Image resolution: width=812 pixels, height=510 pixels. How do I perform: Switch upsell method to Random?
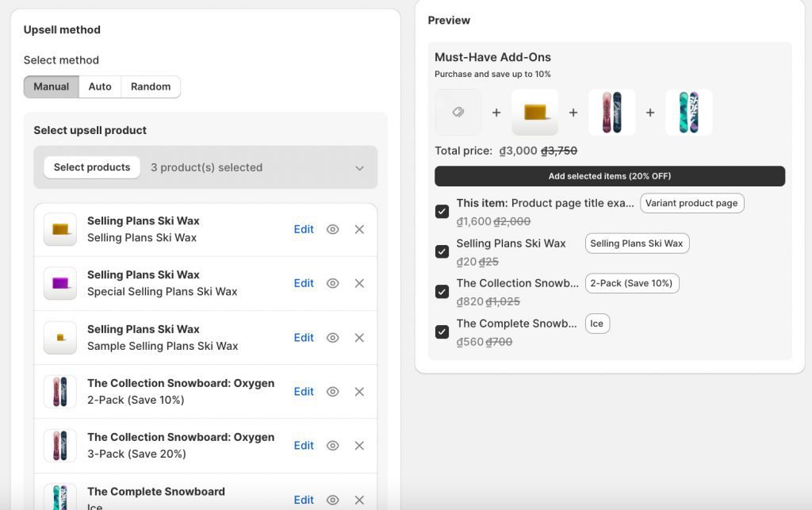[x=151, y=86]
